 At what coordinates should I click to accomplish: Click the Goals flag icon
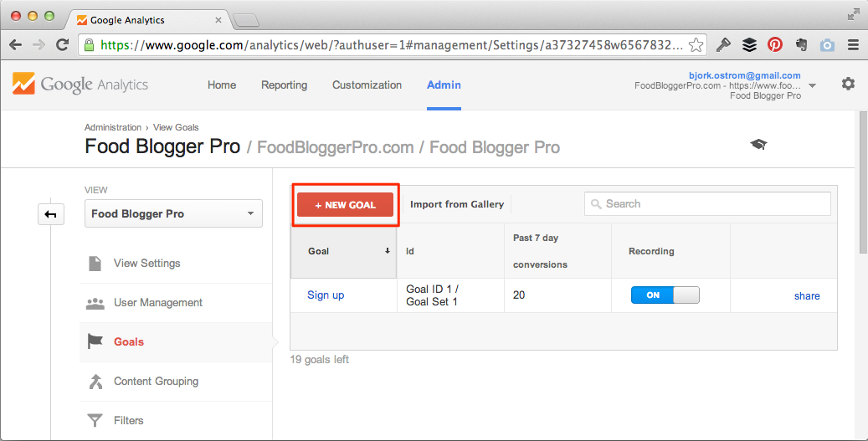click(x=95, y=342)
